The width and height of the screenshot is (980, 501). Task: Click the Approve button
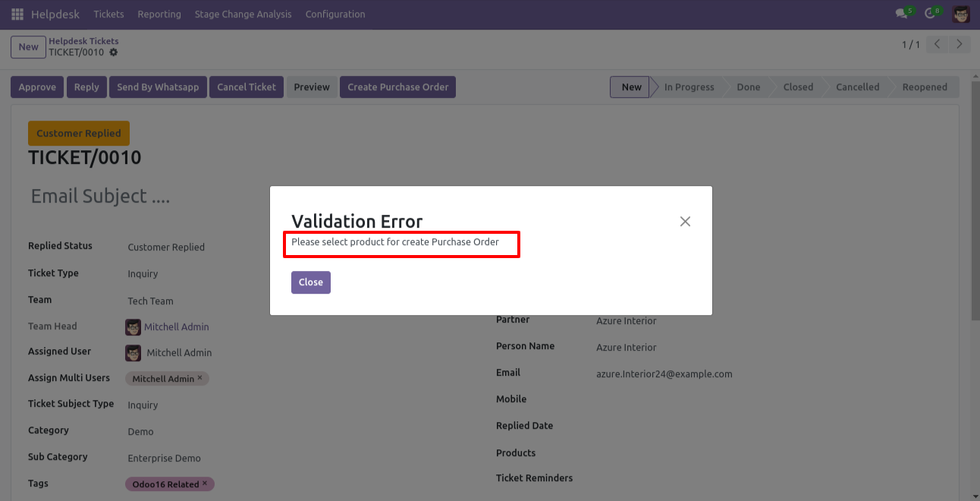pyautogui.click(x=37, y=87)
